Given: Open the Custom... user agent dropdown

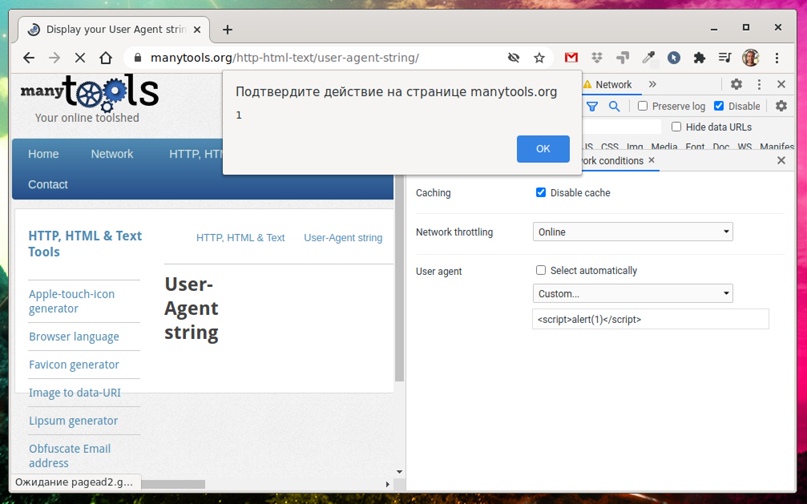Looking at the screenshot, I should pyautogui.click(x=632, y=294).
